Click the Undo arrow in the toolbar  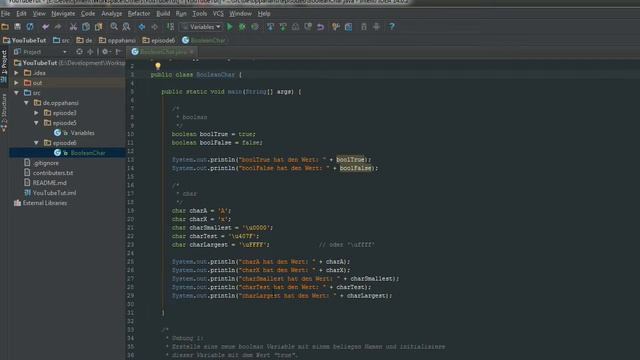tap(45, 27)
